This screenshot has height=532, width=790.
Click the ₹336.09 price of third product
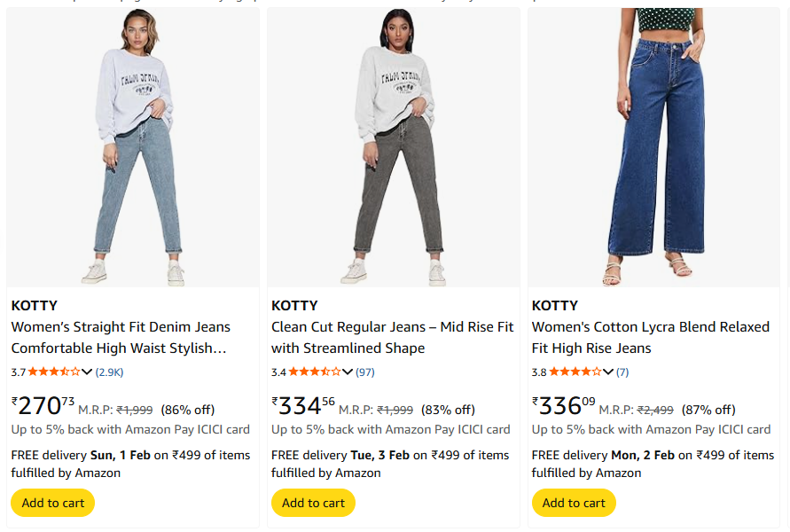click(563, 406)
